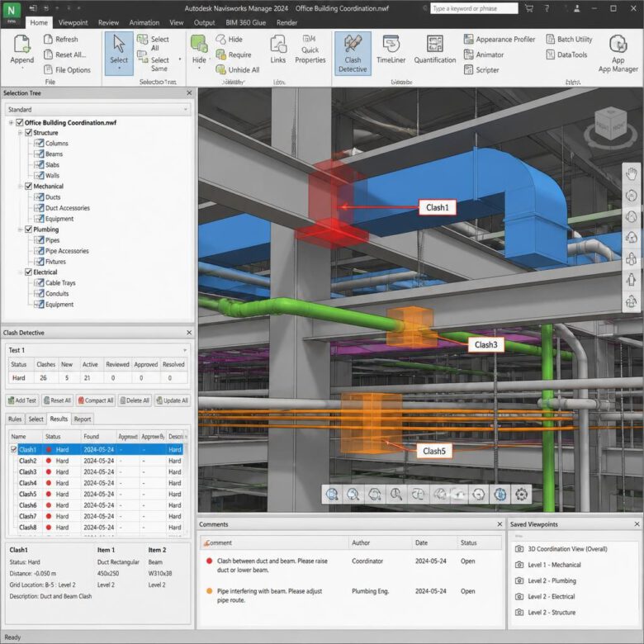Open the Standard dropdown in Selection Tree
The image size is (644, 644).
[97, 110]
